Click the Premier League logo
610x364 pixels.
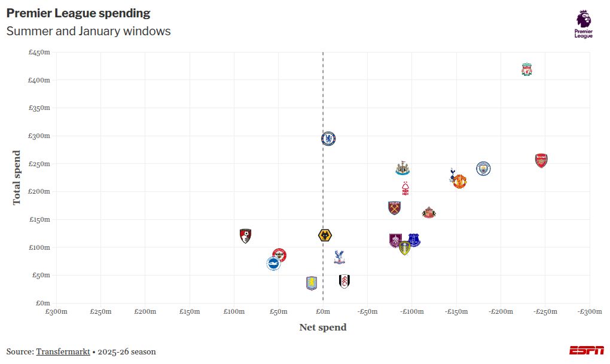point(584,25)
